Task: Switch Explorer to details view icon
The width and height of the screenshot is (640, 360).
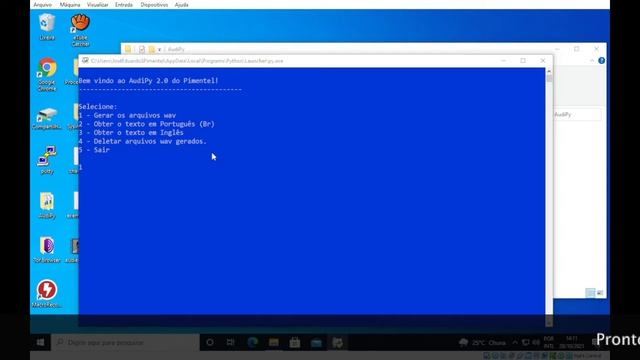Action: (x=590, y=293)
